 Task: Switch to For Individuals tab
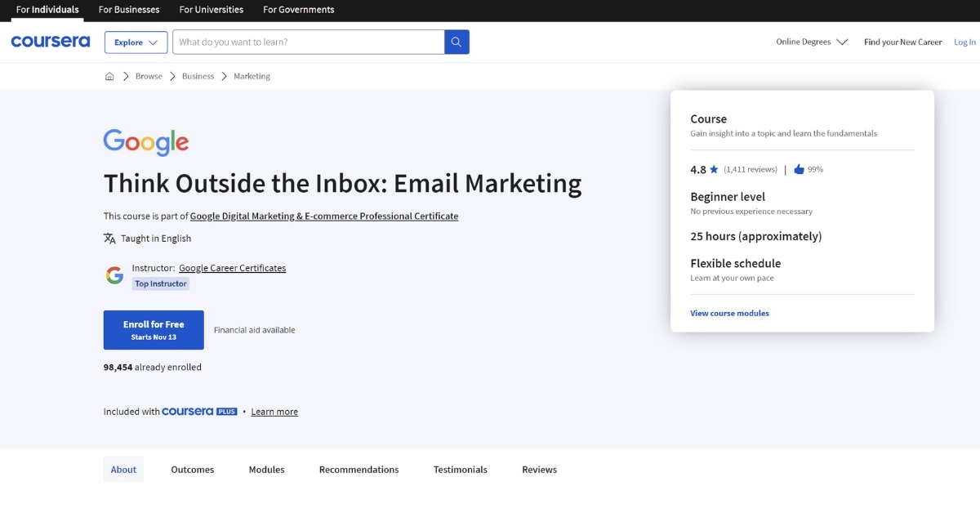click(47, 10)
